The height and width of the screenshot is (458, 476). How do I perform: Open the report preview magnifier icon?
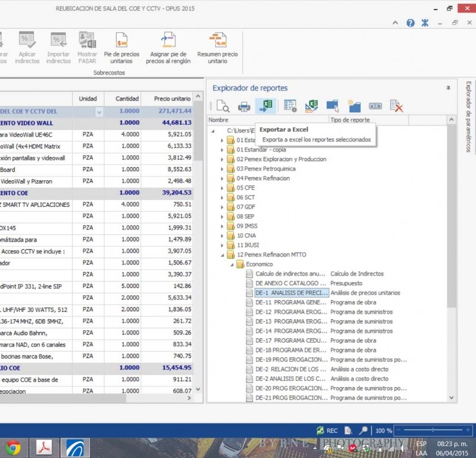[223, 106]
